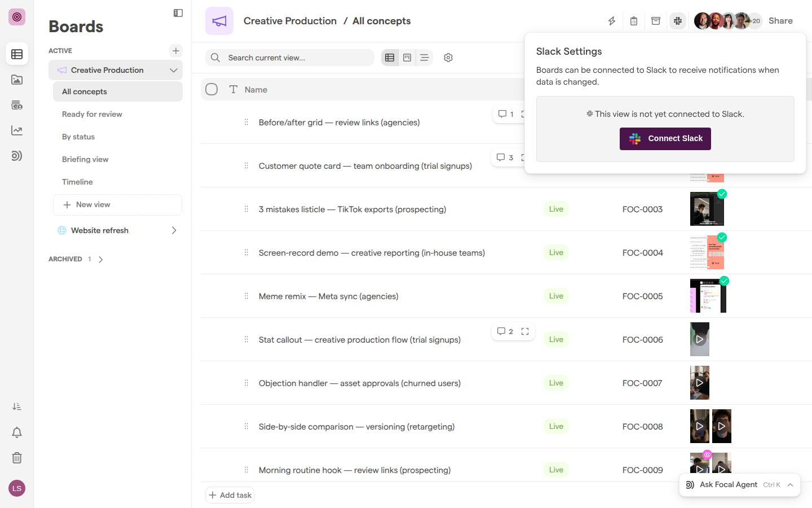Click Live status on FOC-0003 row
Image resolution: width=812 pixels, height=508 pixels.
(x=556, y=209)
